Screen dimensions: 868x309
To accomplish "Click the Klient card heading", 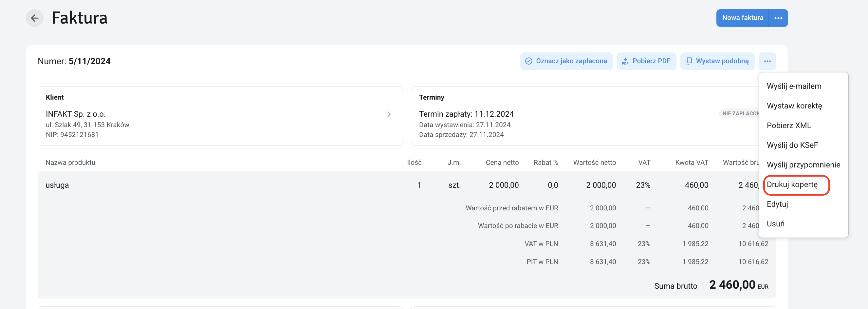I will 55,97.
